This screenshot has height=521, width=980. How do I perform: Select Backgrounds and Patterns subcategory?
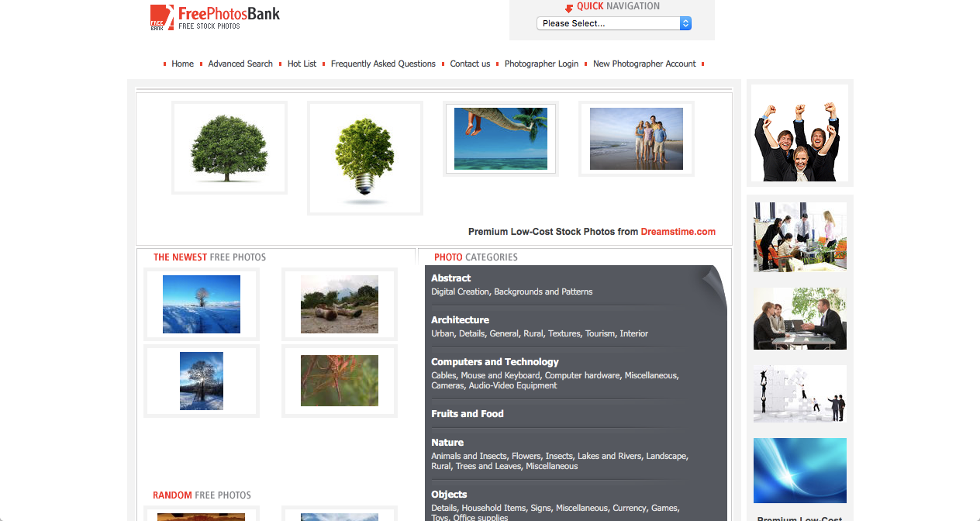coord(543,292)
